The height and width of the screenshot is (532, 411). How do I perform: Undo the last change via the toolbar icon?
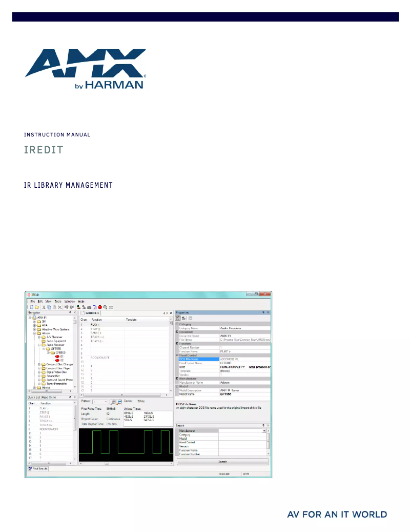(x=66, y=306)
